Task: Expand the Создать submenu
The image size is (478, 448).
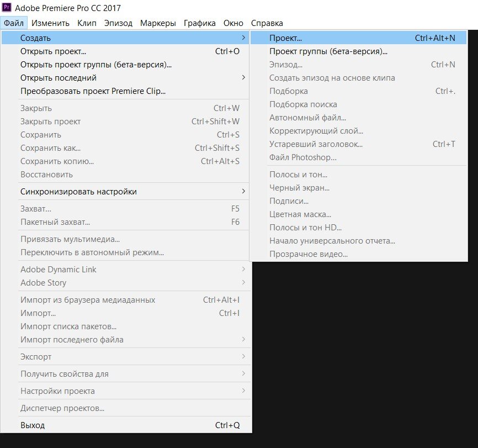Action: click(125, 38)
